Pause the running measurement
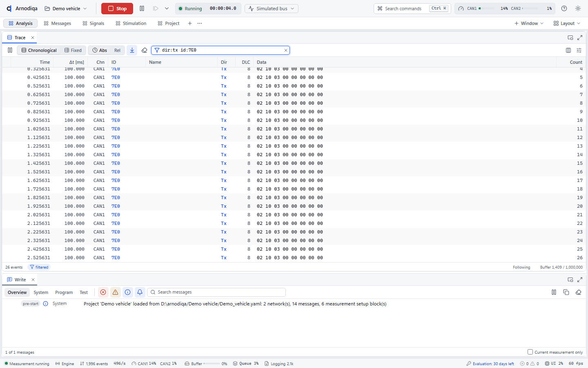This screenshot has height=368, width=588. point(142,9)
